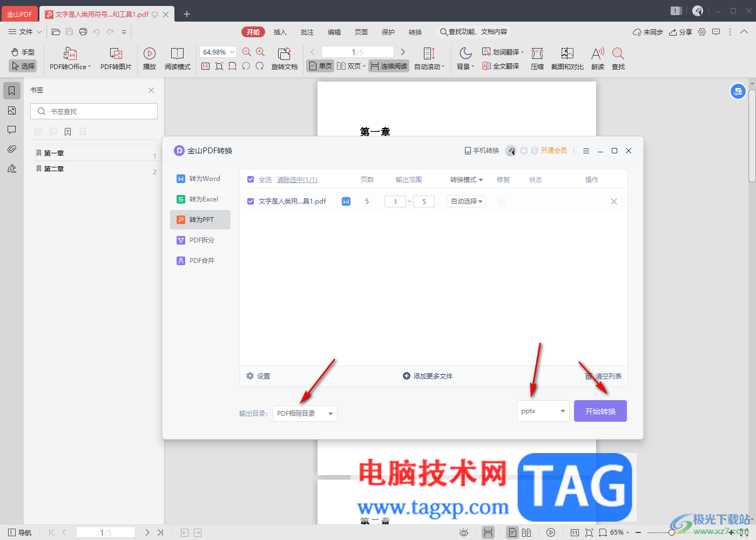The width and height of the screenshot is (756, 540).
Task: Switch to the 页面 ribbon tab
Action: (361, 32)
